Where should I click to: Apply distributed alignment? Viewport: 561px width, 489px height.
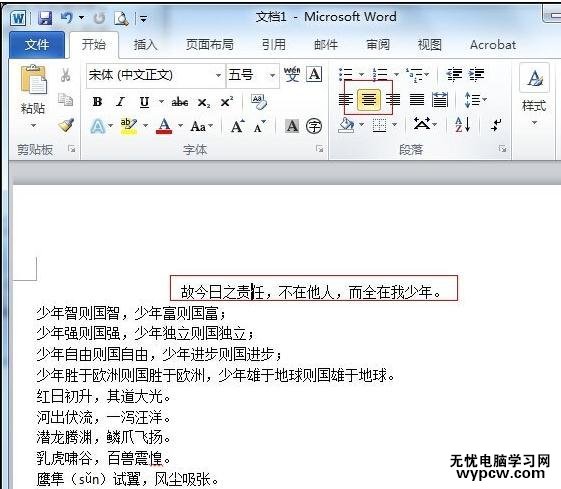440,99
